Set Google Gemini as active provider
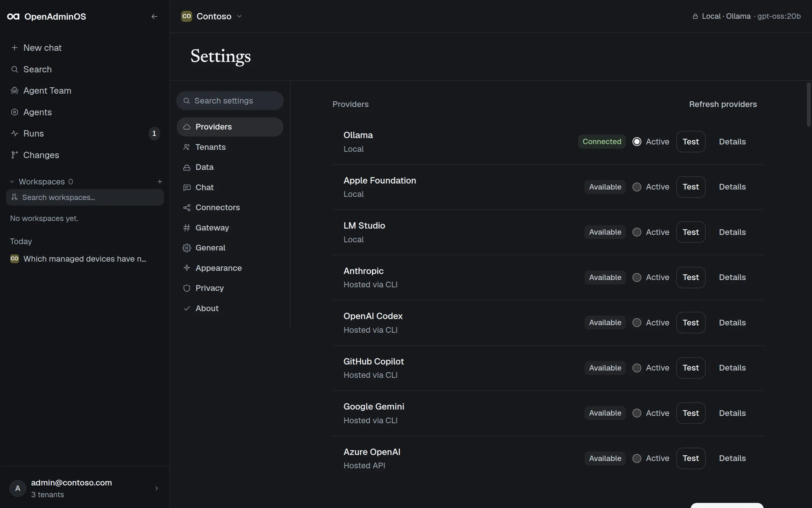 (637, 413)
